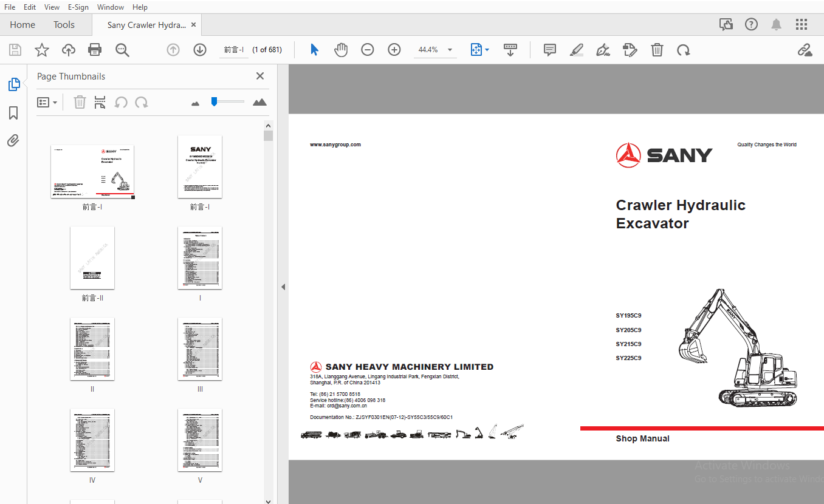The height and width of the screenshot is (504, 824).
Task: Click the trash delete icon in toolbar
Action: (657, 50)
